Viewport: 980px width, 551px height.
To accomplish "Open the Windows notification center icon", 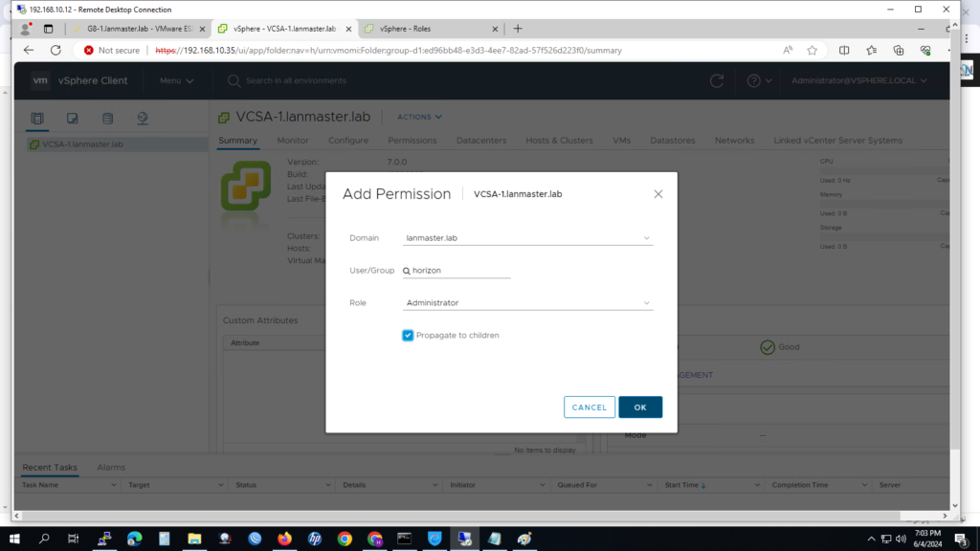I will [962, 539].
